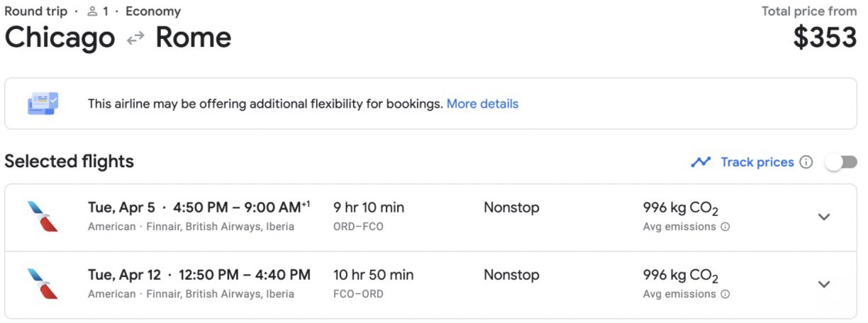Click the ORD–FCO route text
The image size is (868, 323).
[x=358, y=227]
